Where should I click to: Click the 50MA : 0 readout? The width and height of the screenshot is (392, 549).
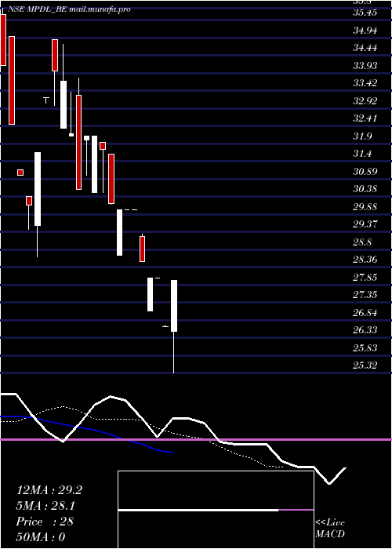click(41, 537)
